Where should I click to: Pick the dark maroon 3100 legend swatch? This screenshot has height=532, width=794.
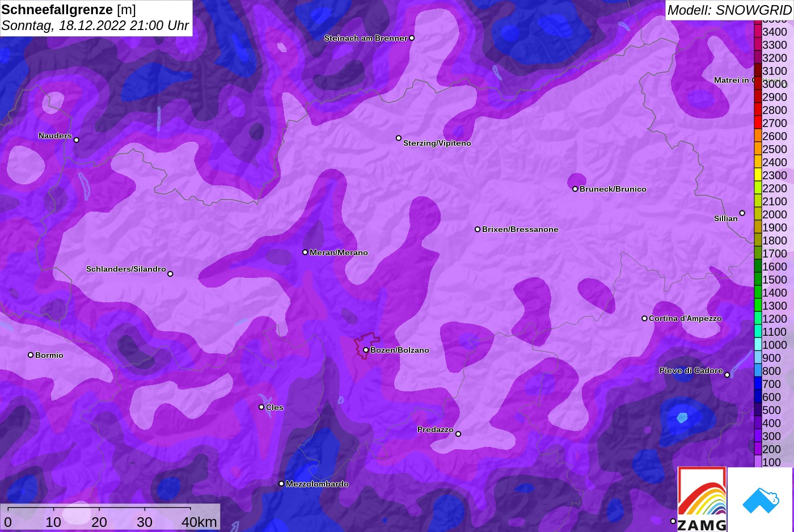758,70
